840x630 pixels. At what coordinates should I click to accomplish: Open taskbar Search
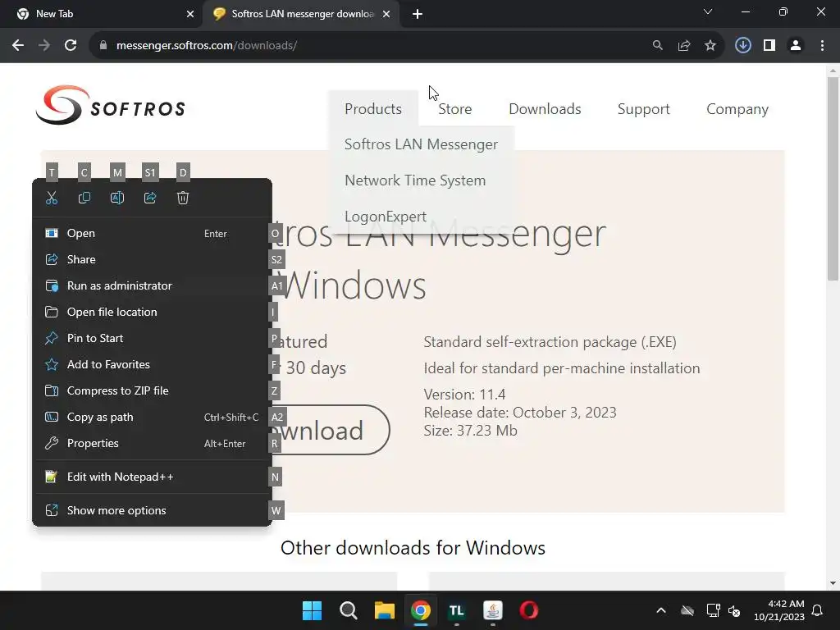(x=348, y=610)
